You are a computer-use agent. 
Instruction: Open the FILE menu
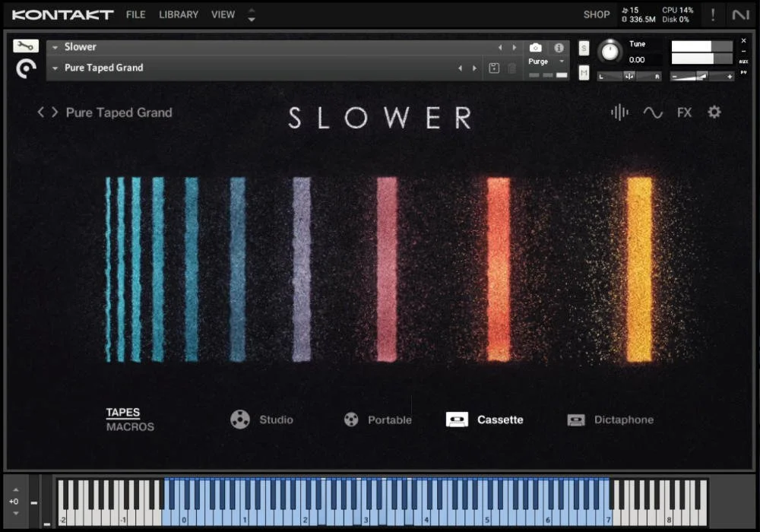pos(135,14)
